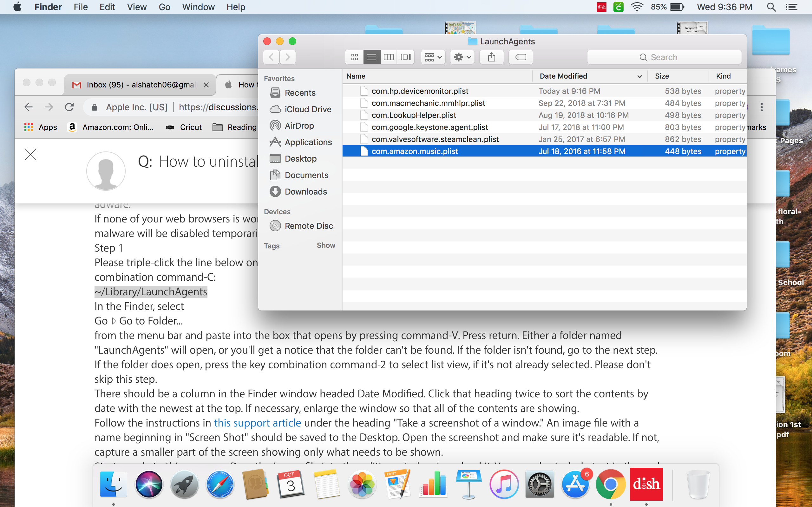Open the Arrange group-by dropdown
The image size is (812, 507).
[433, 57]
